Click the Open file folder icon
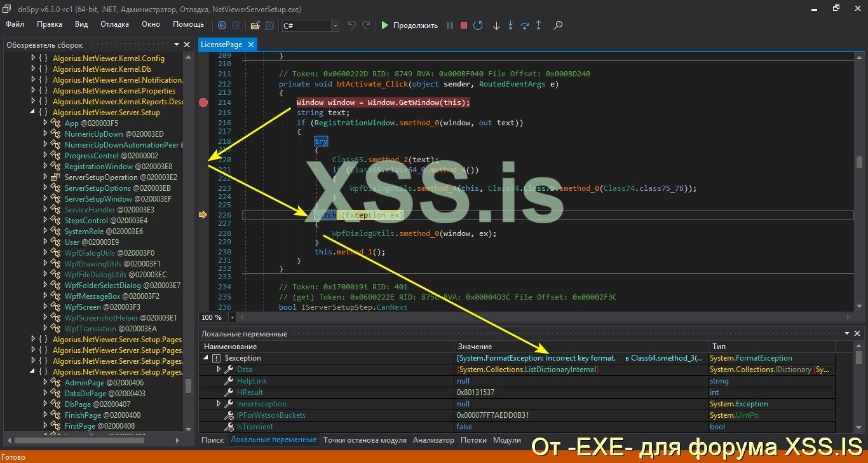Screen dimensions: 868x463 click(255, 25)
